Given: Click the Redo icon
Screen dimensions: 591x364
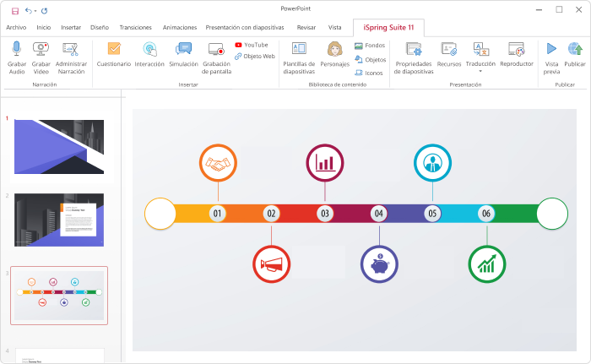Looking at the screenshot, I should (x=44, y=11).
